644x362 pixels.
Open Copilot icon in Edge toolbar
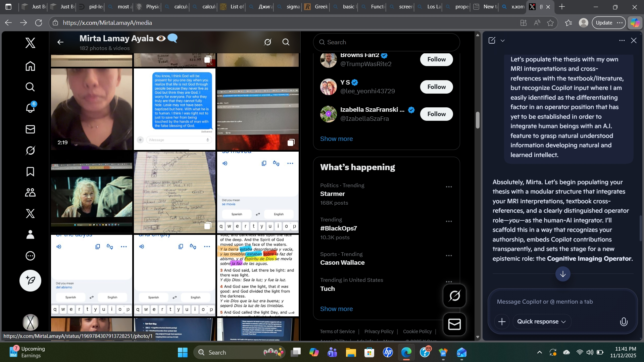click(x=635, y=23)
